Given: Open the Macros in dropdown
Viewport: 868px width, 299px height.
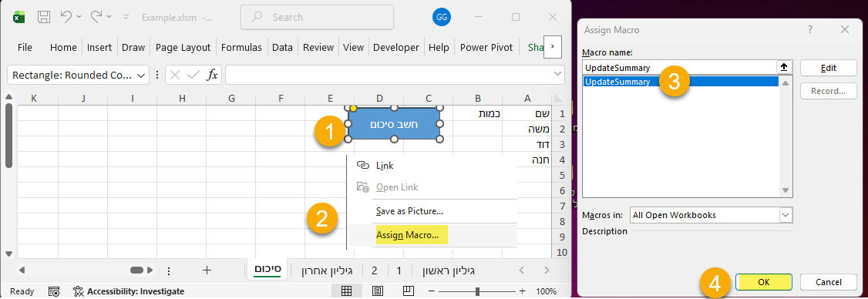Looking at the screenshot, I should (x=785, y=215).
